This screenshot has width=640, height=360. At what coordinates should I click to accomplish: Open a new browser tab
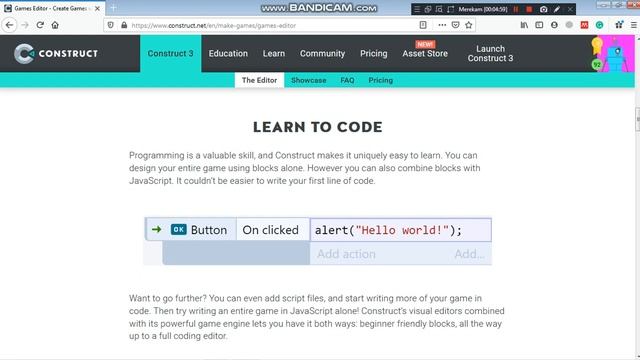point(113,8)
